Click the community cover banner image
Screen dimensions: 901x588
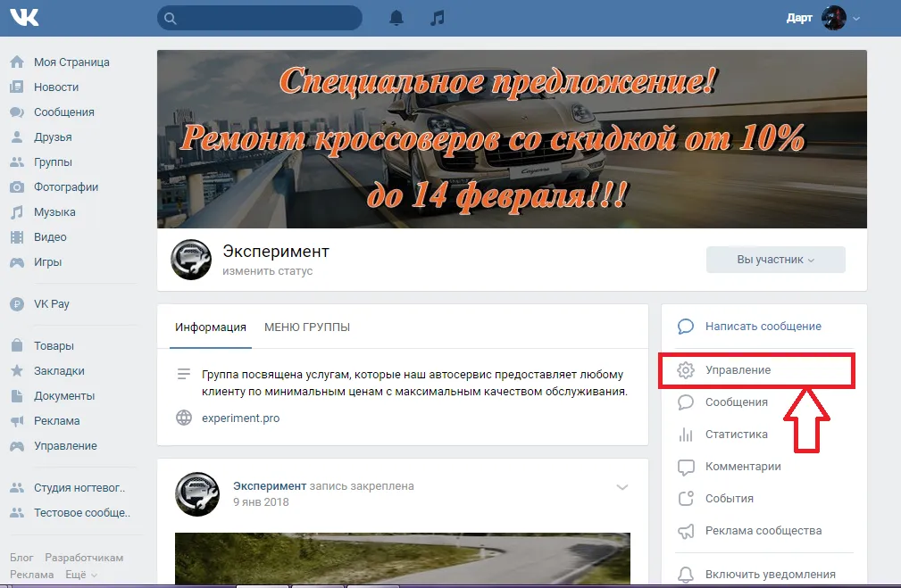(512, 139)
